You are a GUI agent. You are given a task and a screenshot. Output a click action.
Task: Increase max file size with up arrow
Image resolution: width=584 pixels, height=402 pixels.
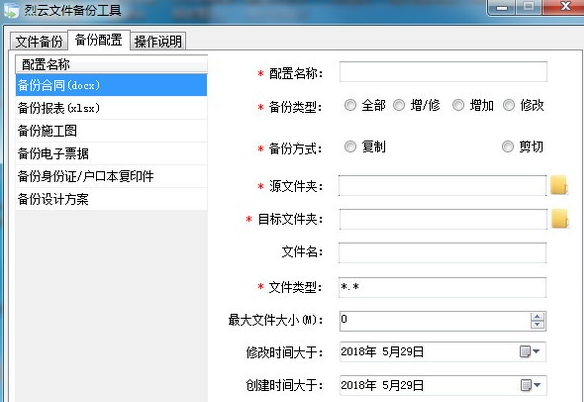pyautogui.click(x=537, y=317)
